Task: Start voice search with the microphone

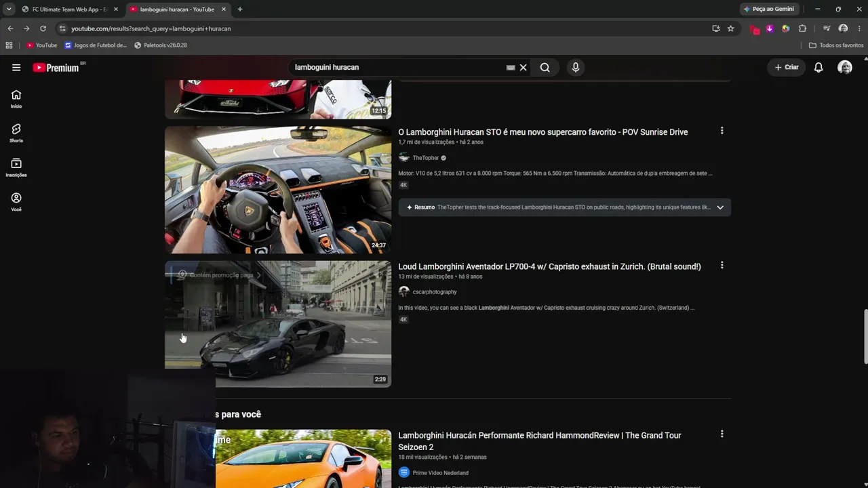Action: pos(575,68)
